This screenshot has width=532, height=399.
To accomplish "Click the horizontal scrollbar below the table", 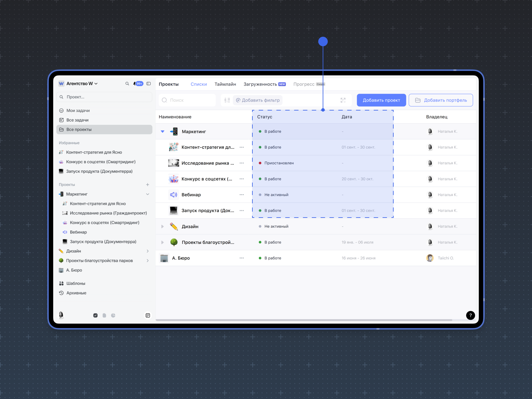I will [304, 320].
